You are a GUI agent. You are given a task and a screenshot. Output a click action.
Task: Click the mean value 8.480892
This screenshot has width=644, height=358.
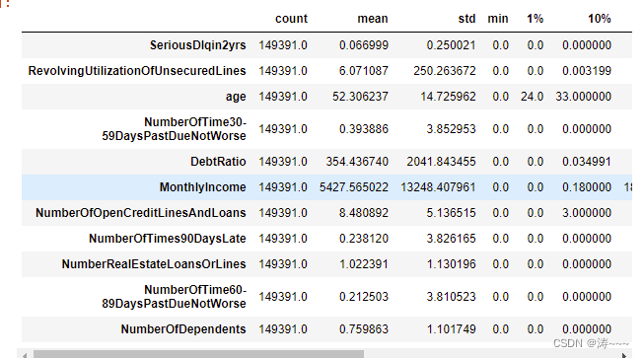pos(364,213)
